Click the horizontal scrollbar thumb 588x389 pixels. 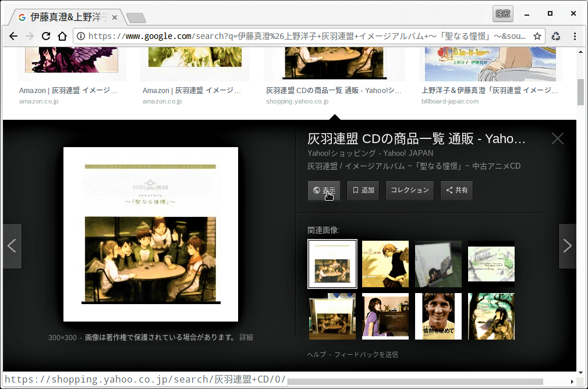pyautogui.click(x=415, y=381)
